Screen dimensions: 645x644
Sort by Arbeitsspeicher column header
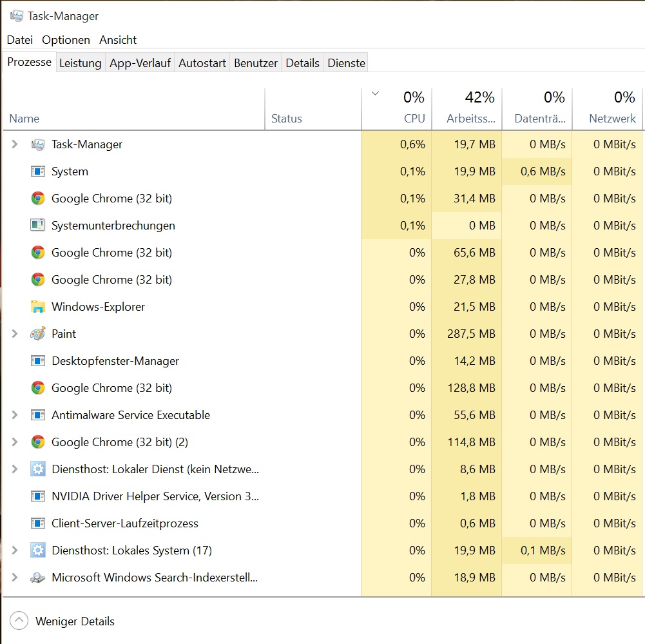point(467,109)
